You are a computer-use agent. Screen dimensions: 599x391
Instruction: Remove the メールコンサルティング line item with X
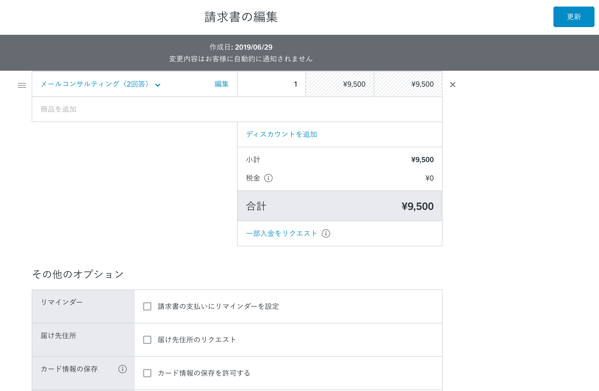(x=453, y=85)
